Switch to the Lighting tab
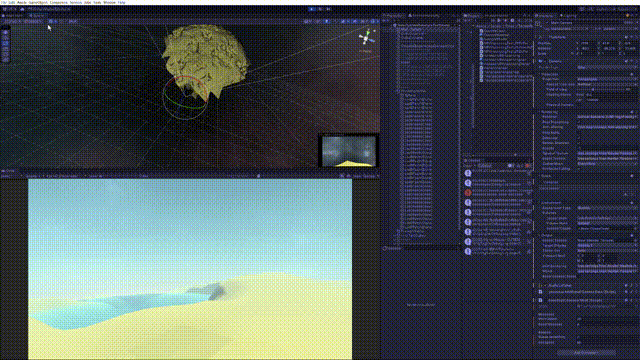Screen dimensions: 640x360 coord(569,16)
